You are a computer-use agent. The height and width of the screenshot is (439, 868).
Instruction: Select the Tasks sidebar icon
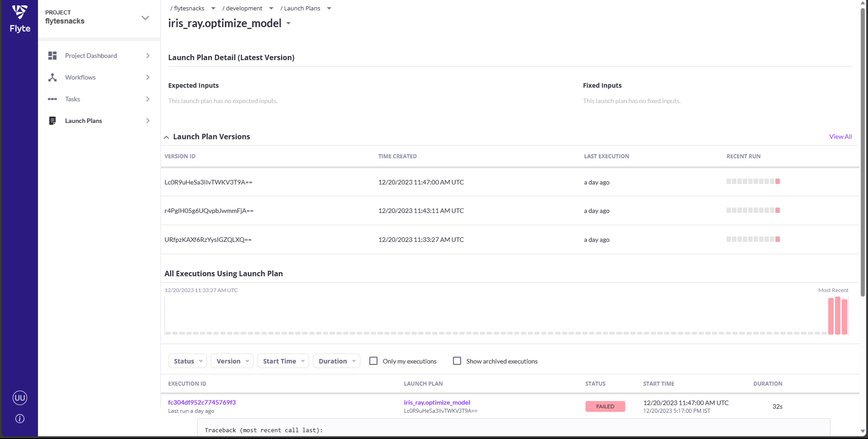(52, 99)
